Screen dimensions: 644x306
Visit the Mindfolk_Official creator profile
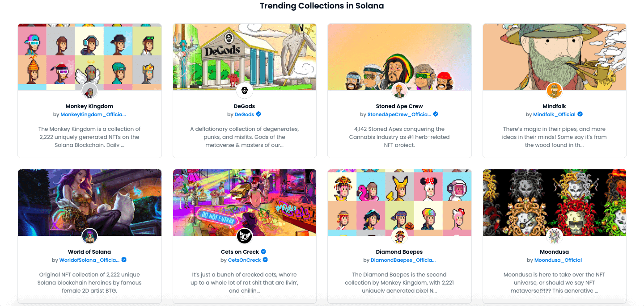tap(554, 114)
